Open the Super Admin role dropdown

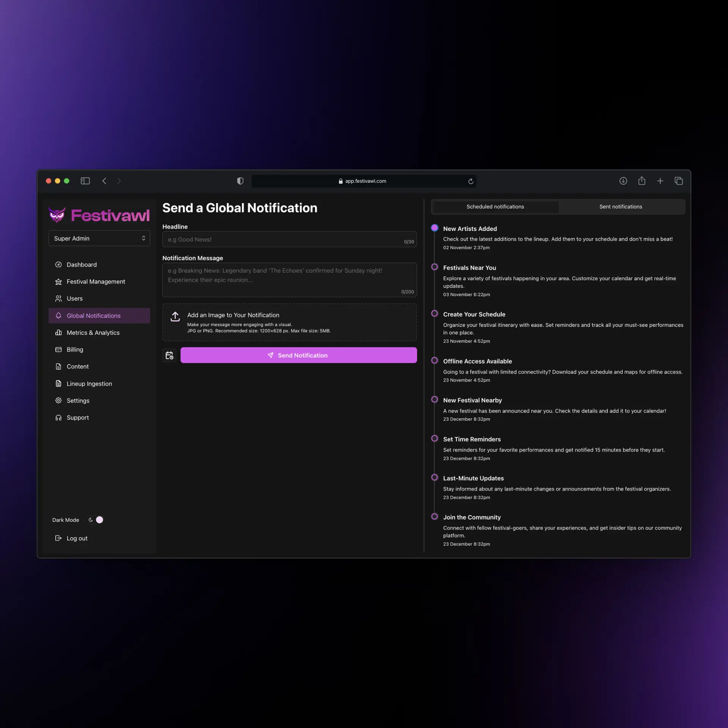click(99, 238)
